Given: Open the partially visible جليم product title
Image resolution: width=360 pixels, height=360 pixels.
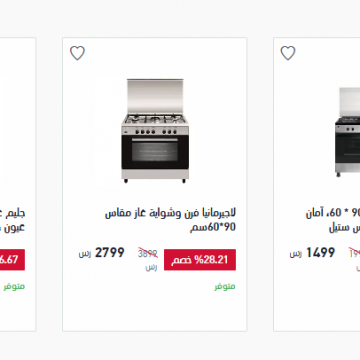Looking at the screenshot, I should pyautogui.click(x=13, y=220).
